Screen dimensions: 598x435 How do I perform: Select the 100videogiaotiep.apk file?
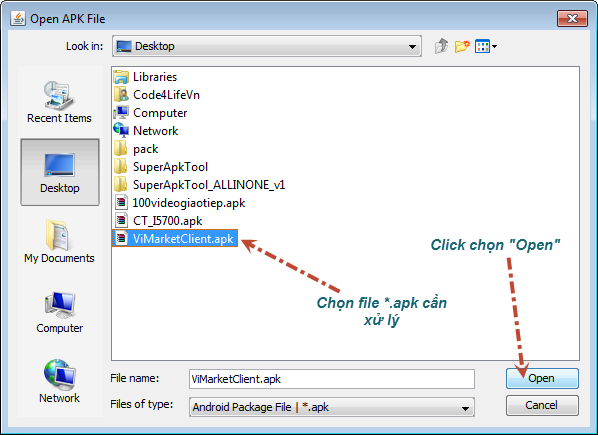pos(179,203)
